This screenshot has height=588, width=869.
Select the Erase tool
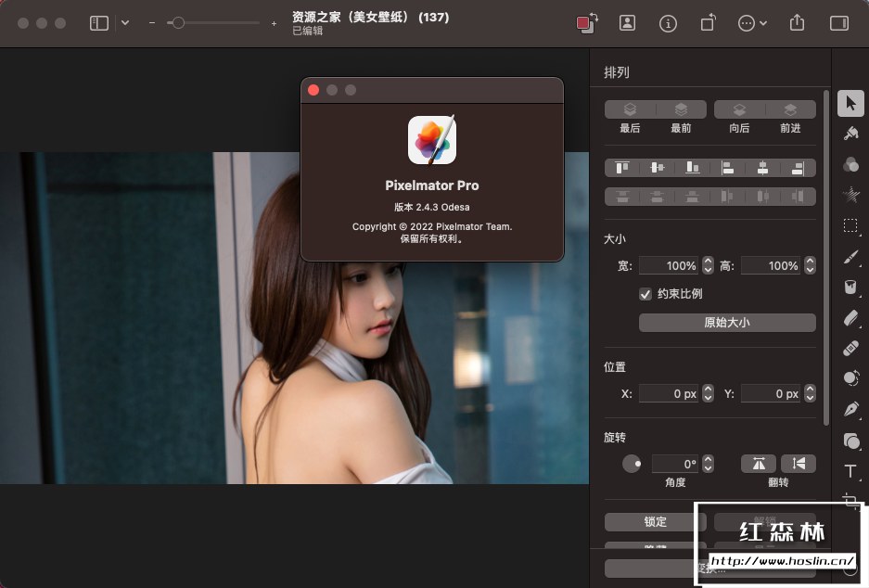[850, 317]
